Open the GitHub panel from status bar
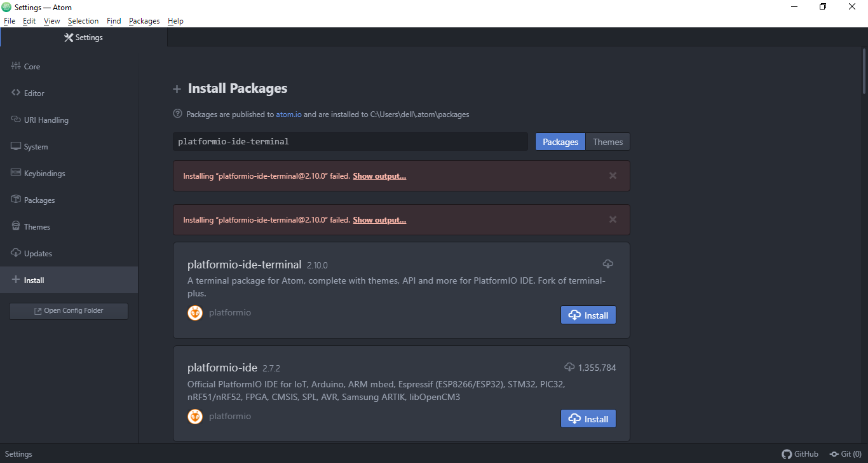This screenshot has width=868, height=463. (x=800, y=453)
